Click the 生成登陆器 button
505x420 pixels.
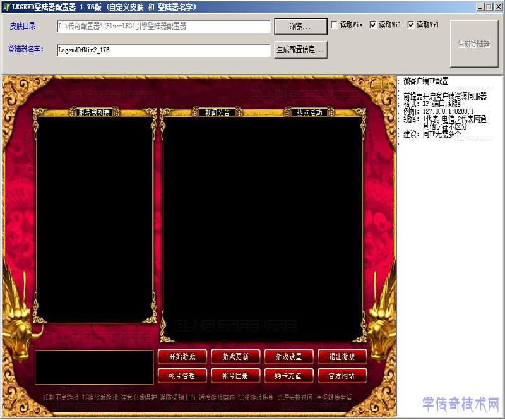[x=473, y=44]
